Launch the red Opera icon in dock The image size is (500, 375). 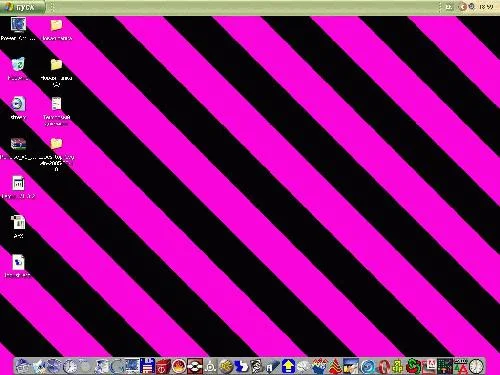[383, 367]
